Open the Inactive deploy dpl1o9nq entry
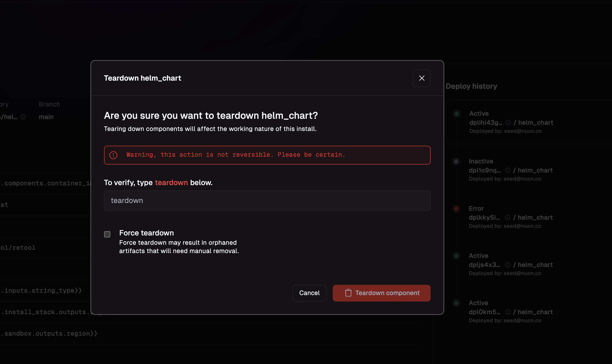612x364 pixels. tap(484, 170)
